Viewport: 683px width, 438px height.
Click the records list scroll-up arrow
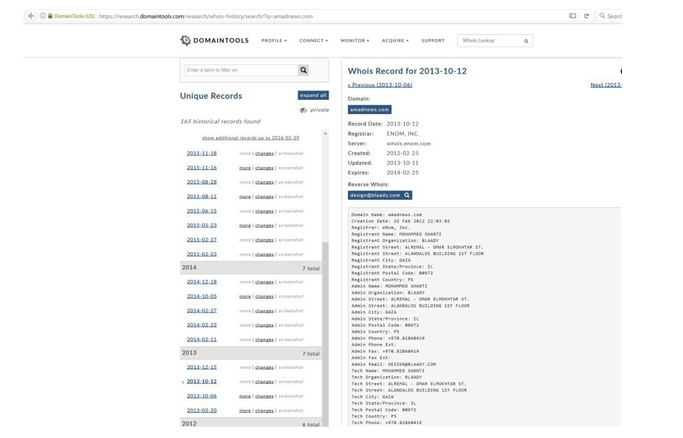coord(325,134)
